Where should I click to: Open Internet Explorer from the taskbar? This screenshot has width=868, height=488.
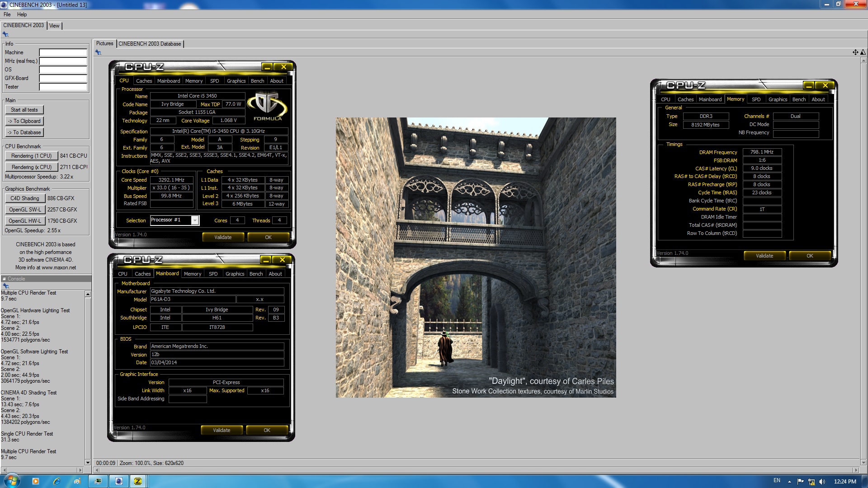coord(57,481)
